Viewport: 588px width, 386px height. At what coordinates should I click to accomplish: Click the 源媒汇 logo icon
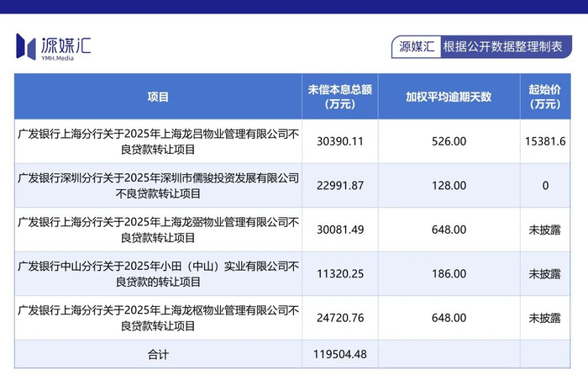pos(26,46)
